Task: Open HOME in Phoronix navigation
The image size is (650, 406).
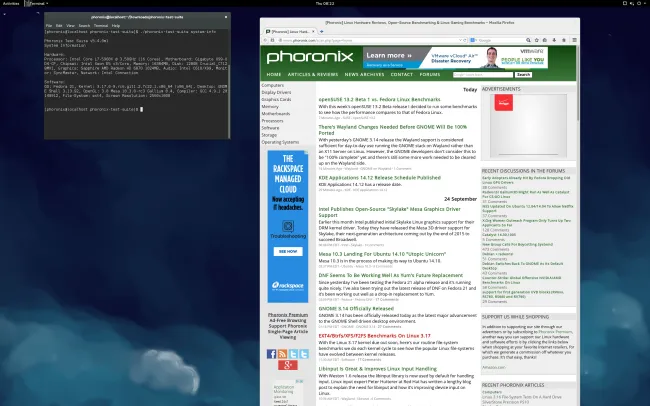Action: [x=274, y=75]
